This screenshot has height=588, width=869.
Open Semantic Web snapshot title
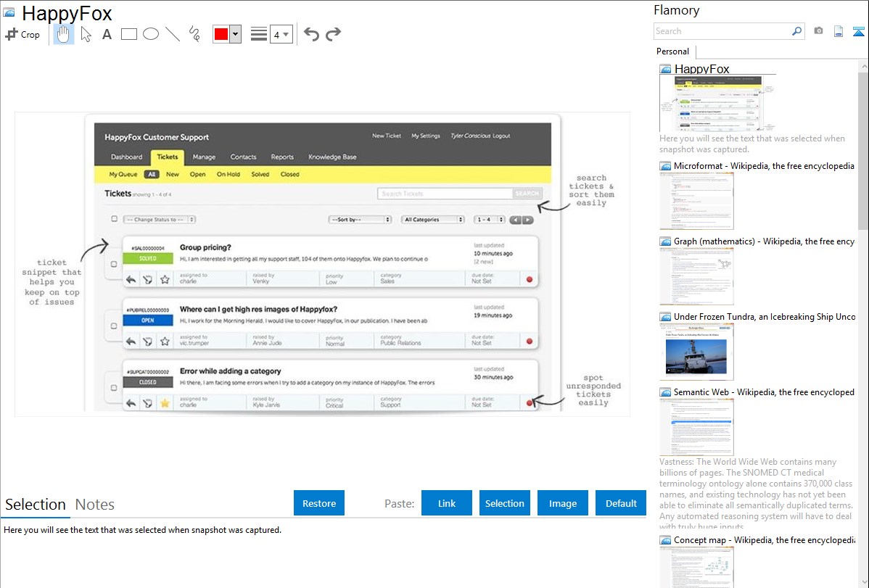pyautogui.click(x=764, y=392)
